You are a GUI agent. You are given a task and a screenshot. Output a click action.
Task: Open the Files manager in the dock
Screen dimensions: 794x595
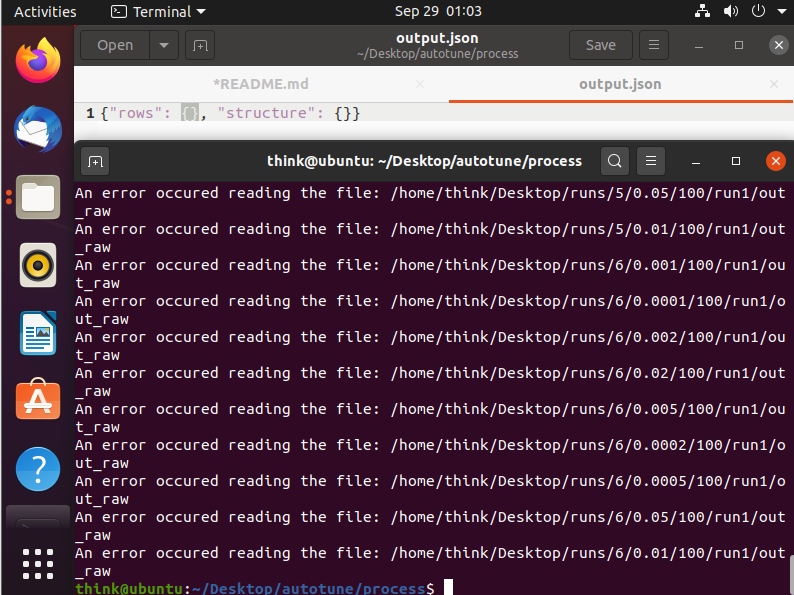pos(38,197)
